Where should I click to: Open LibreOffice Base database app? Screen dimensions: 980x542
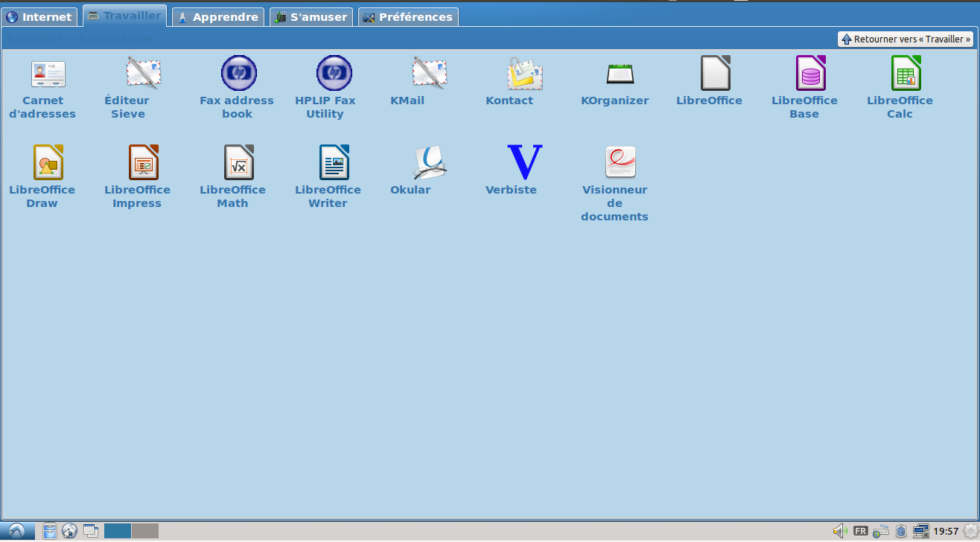point(810,74)
